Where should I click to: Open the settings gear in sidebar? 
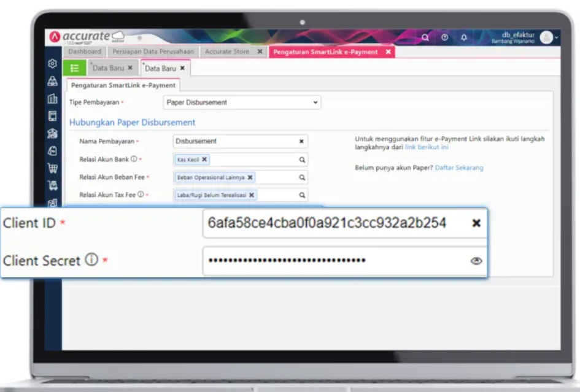click(x=53, y=64)
